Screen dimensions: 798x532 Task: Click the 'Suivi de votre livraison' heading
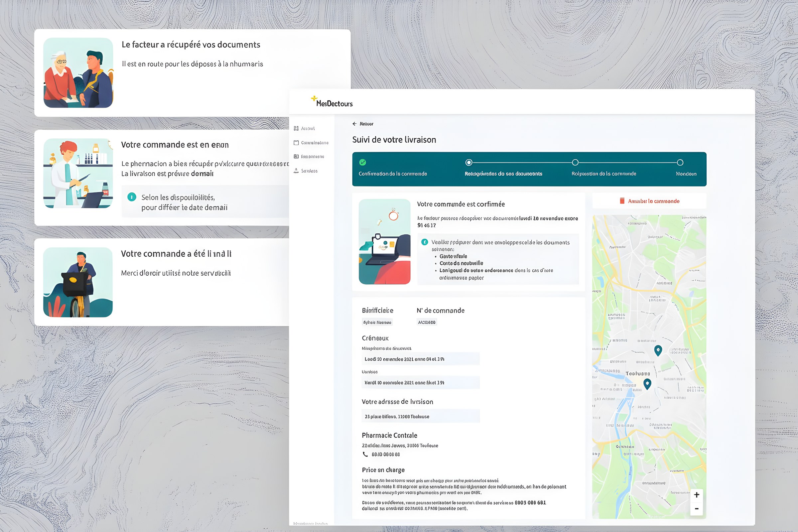[x=394, y=140]
